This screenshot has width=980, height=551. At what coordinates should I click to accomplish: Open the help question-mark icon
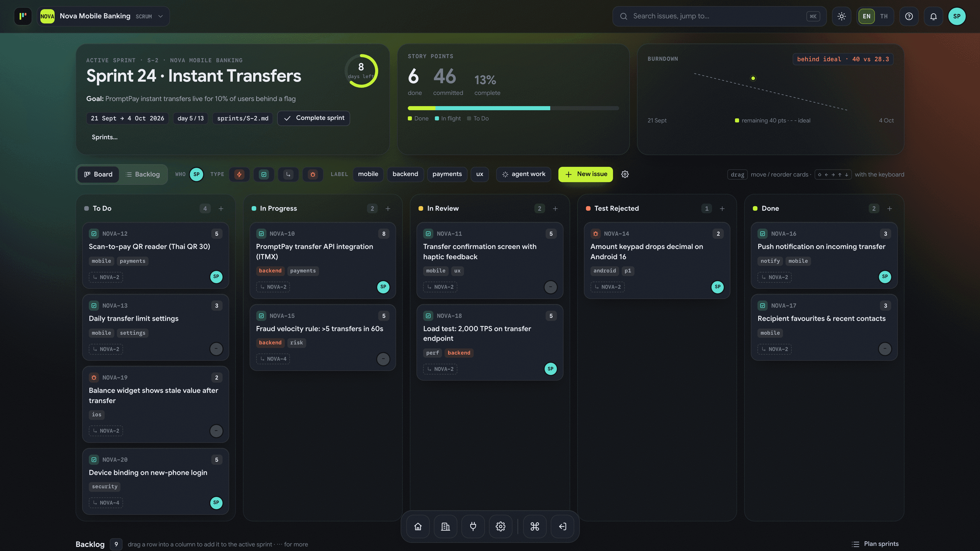[909, 16]
